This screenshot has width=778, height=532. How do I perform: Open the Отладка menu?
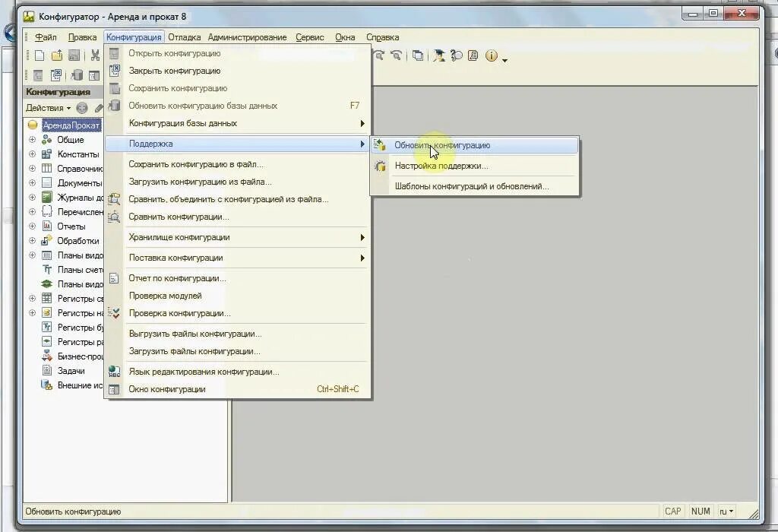tap(184, 37)
